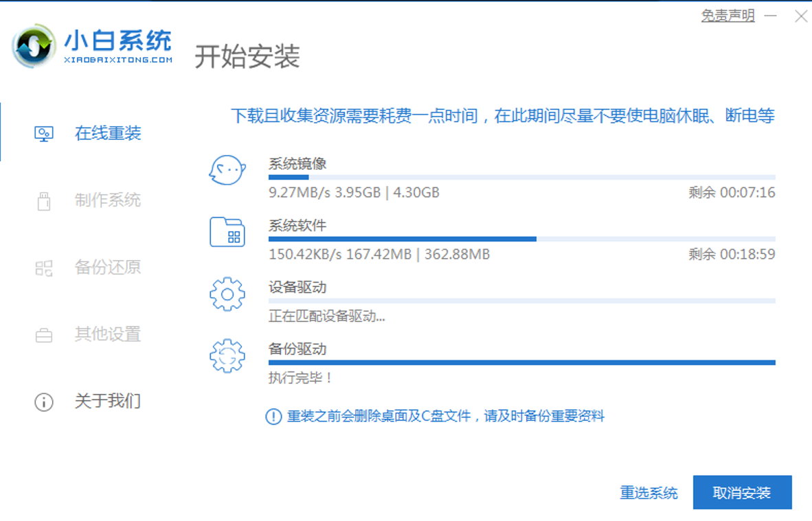The image size is (812, 521).
Task: Click the warning exclamation icon
Action: 273,416
